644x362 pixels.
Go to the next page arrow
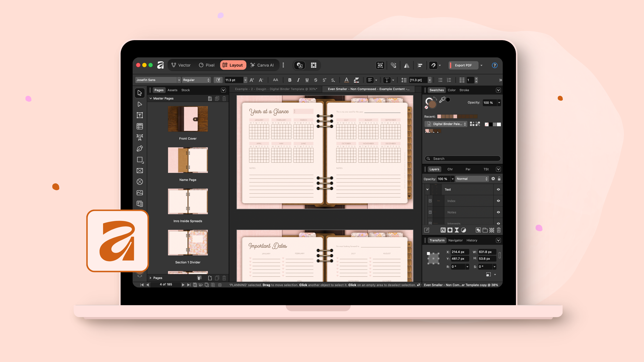tap(183, 285)
